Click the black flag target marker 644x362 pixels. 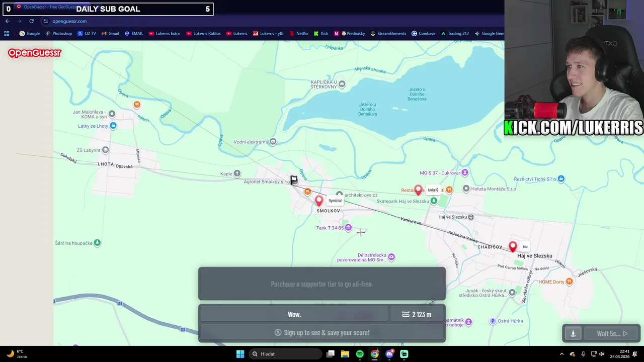[x=294, y=179]
